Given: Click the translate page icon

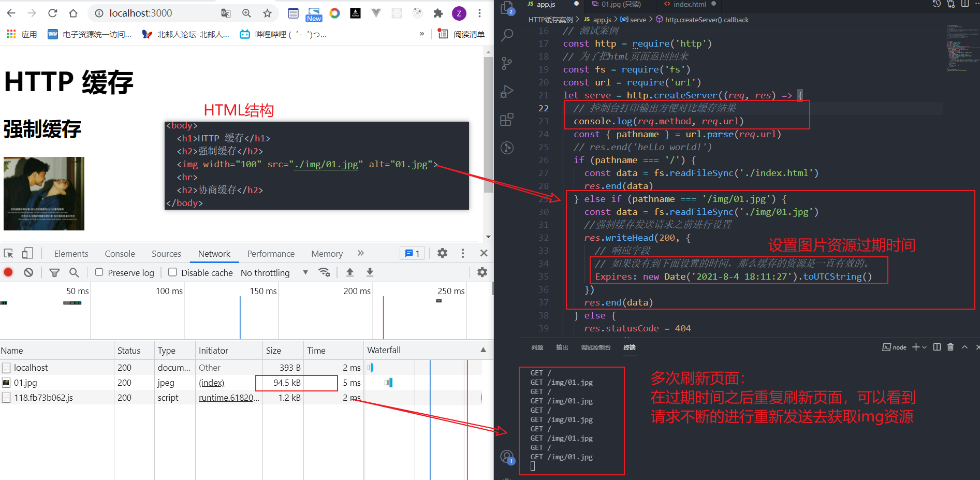Looking at the screenshot, I should coord(226,13).
